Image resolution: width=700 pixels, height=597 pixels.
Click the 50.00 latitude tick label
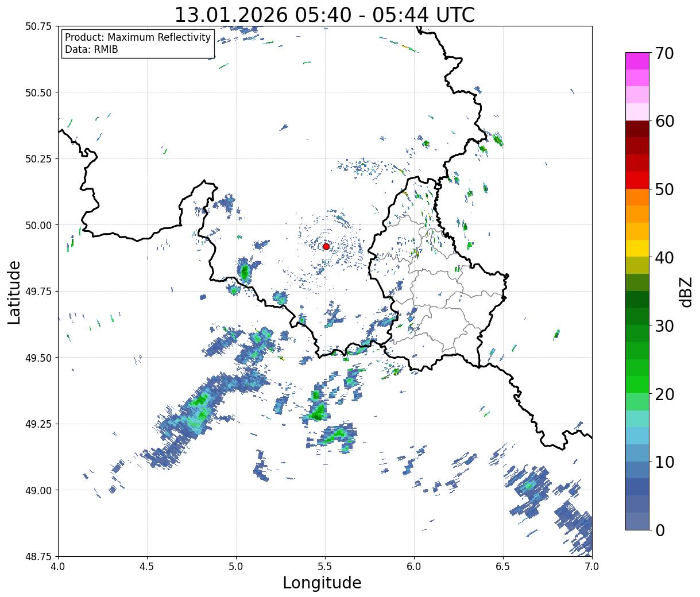38,225
